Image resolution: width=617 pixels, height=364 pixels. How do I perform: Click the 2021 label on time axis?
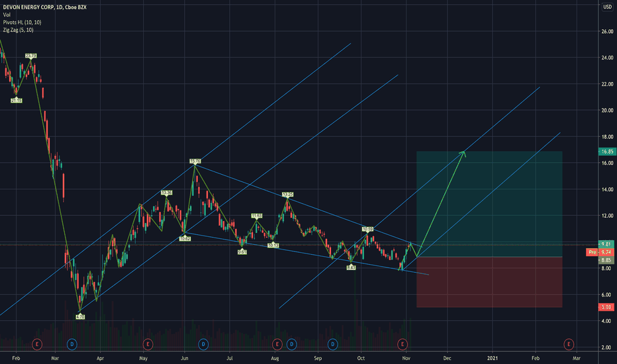click(493, 358)
